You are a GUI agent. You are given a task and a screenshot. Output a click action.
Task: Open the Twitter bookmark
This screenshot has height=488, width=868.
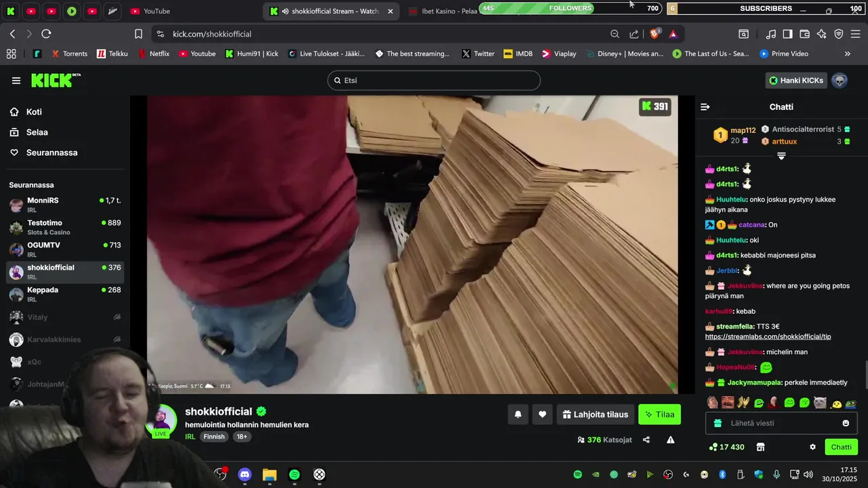point(478,54)
